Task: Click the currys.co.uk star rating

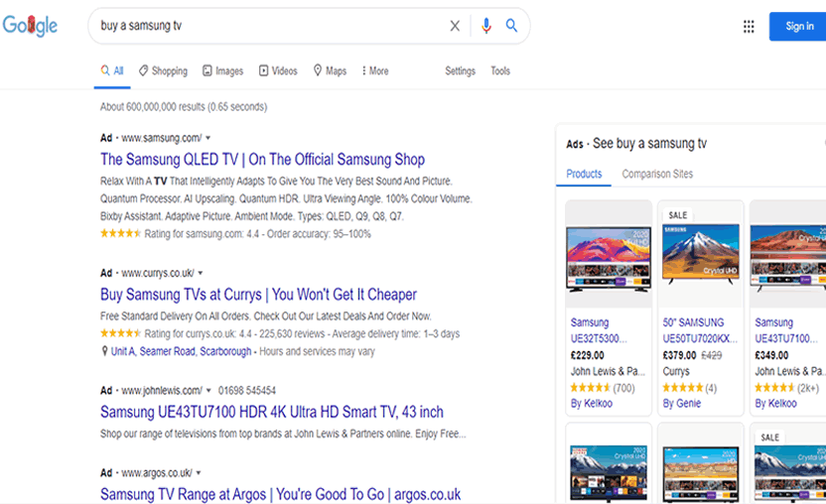Action: point(120,333)
